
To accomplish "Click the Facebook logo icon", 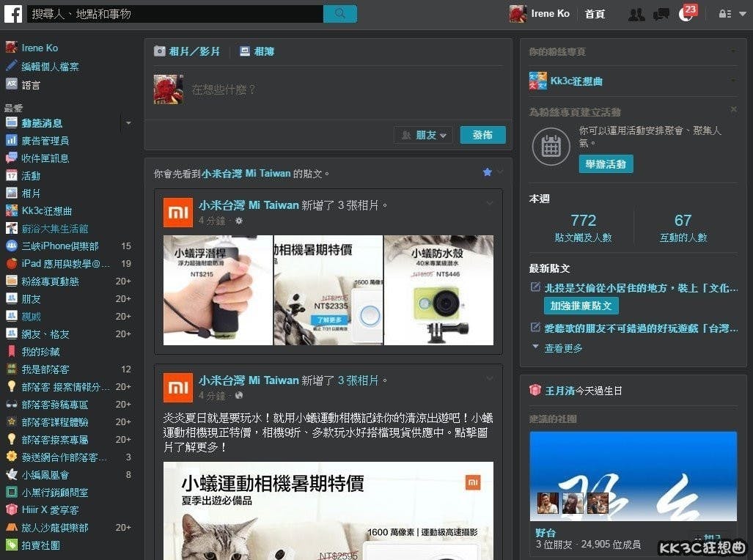I will pos(13,13).
